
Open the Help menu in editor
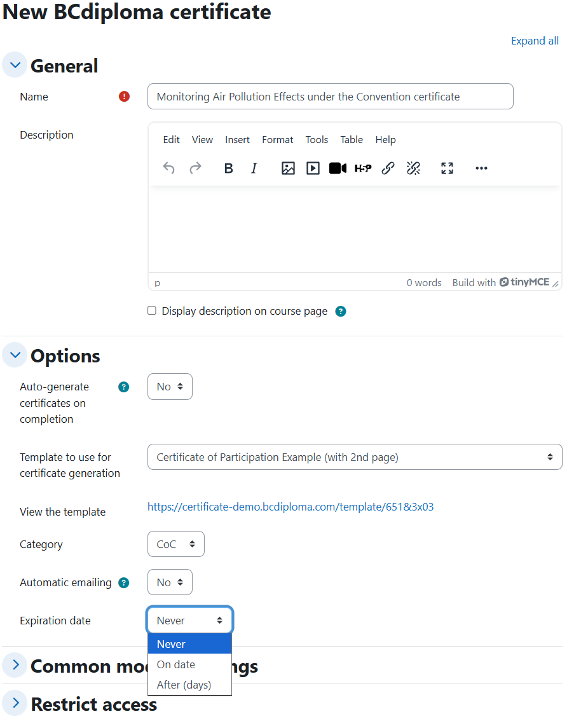(x=385, y=140)
